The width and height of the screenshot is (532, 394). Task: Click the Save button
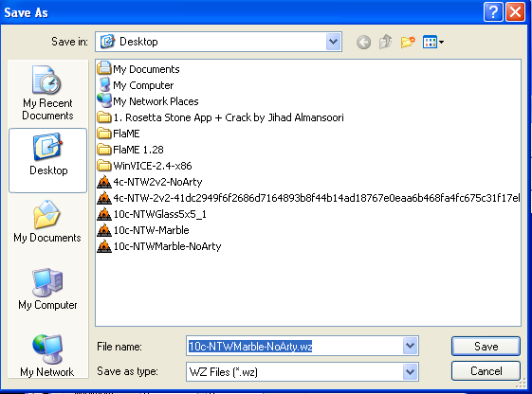[x=486, y=347]
